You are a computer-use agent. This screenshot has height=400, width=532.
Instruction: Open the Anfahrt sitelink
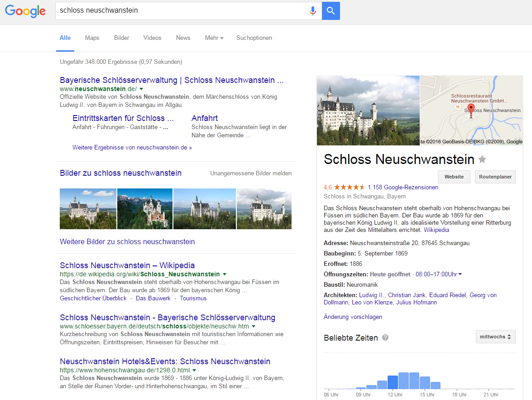[205, 118]
